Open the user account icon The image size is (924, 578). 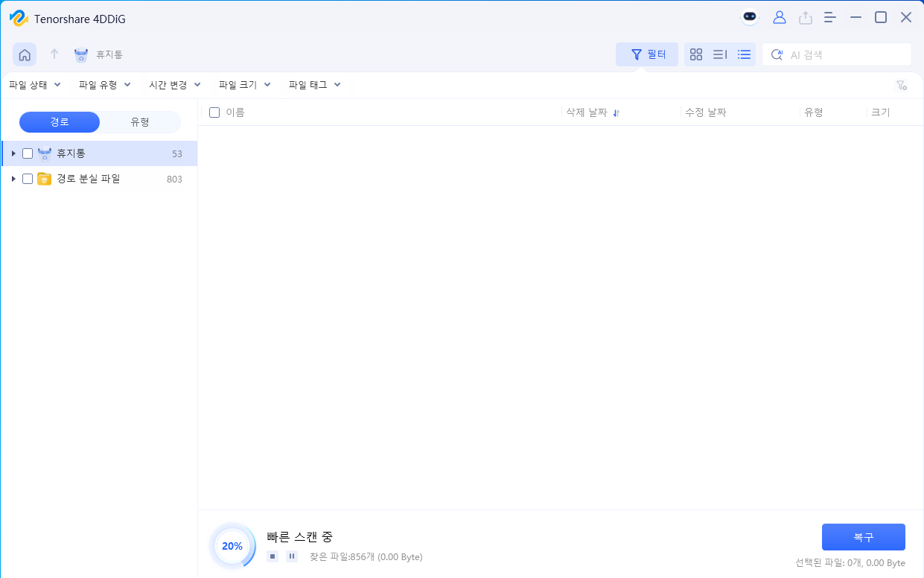pos(780,17)
